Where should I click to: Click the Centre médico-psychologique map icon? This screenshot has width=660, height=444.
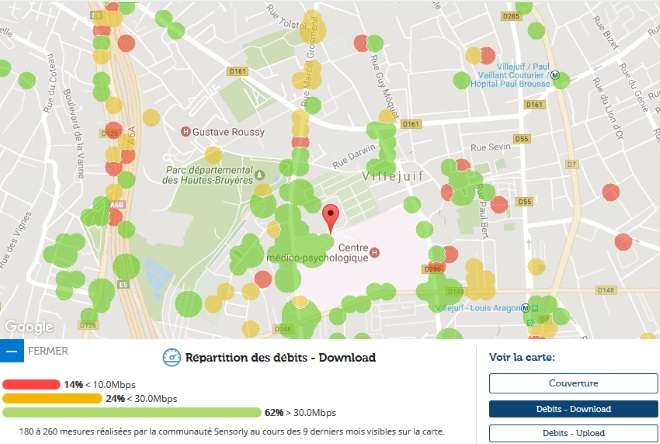coord(375,254)
